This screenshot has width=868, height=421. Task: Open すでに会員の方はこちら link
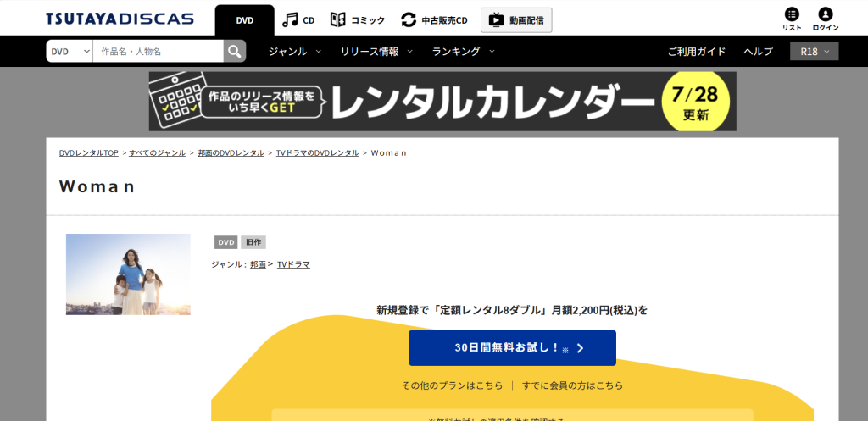coord(572,385)
